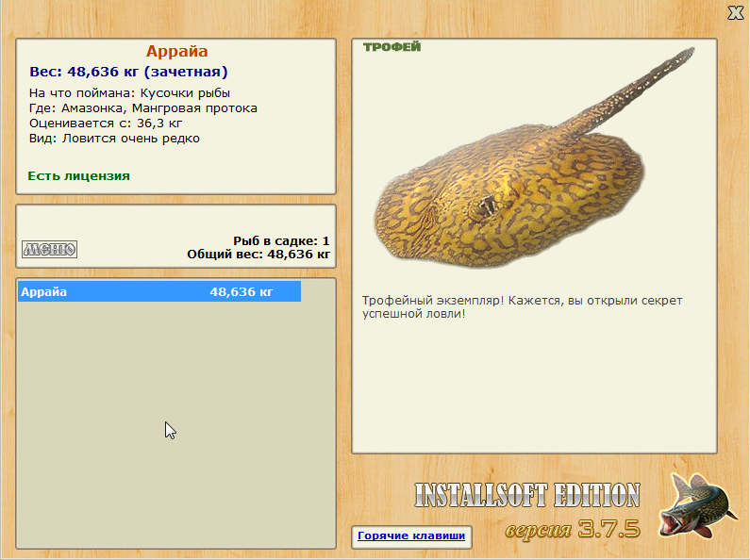Select the Аррайа row in fish list
This screenshot has width=750, height=560.
[x=159, y=291]
